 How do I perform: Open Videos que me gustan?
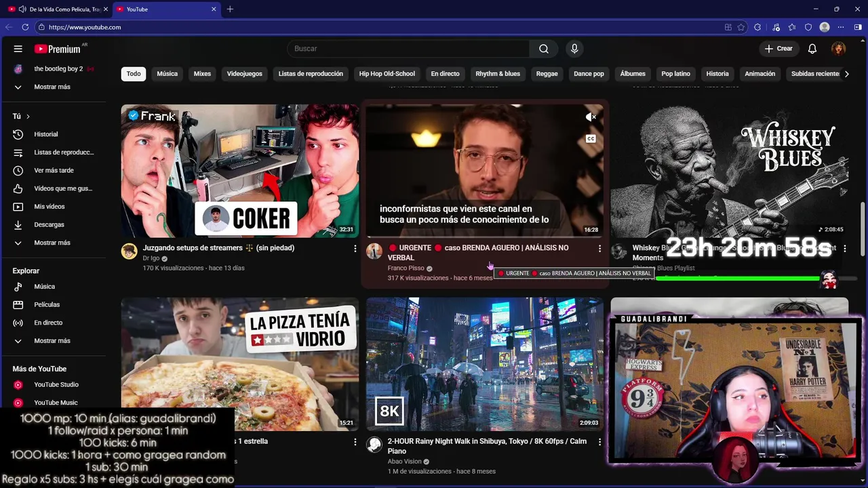tap(53, 188)
